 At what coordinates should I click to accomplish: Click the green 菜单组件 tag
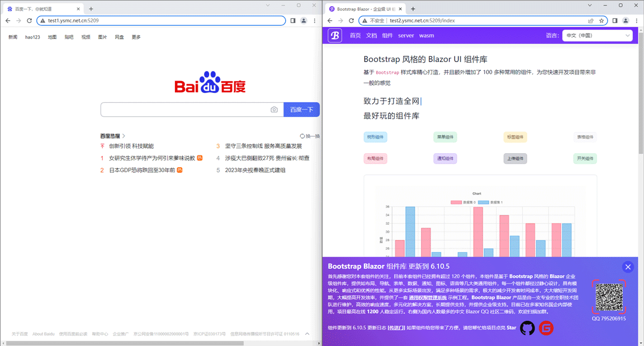[x=445, y=137]
